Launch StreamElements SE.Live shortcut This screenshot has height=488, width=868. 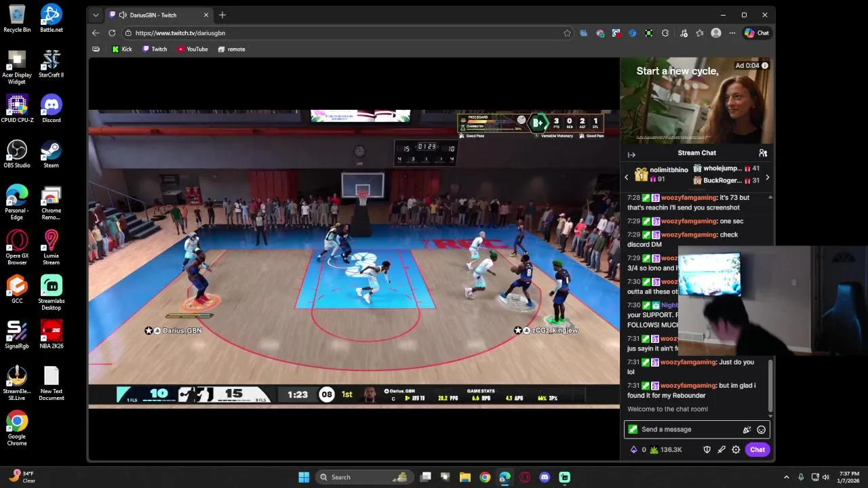point(17,383)
